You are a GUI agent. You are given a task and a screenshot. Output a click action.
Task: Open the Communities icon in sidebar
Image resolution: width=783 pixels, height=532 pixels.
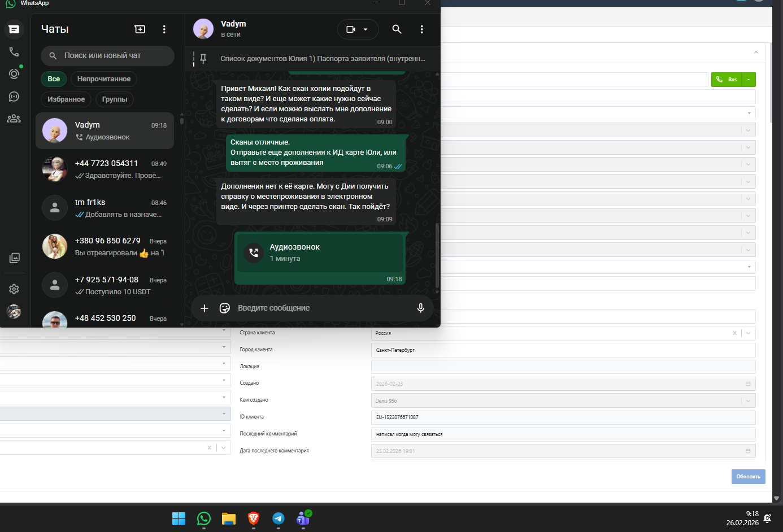click(x=14, y=119)
